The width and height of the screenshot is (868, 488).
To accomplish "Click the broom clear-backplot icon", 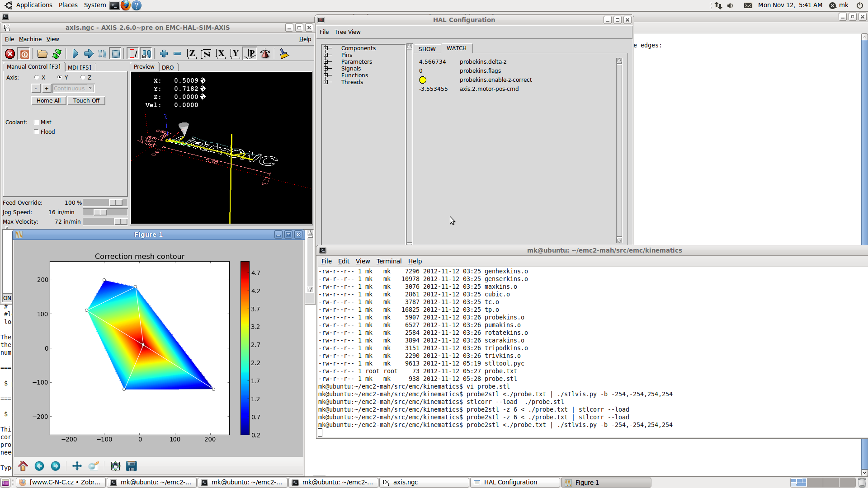I will [x=284, y=54].
